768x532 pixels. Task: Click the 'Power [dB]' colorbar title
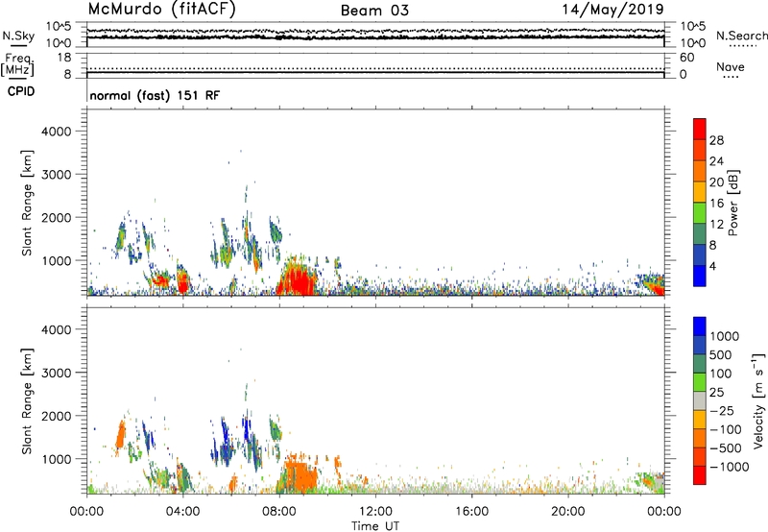click(x=733, y=203)
